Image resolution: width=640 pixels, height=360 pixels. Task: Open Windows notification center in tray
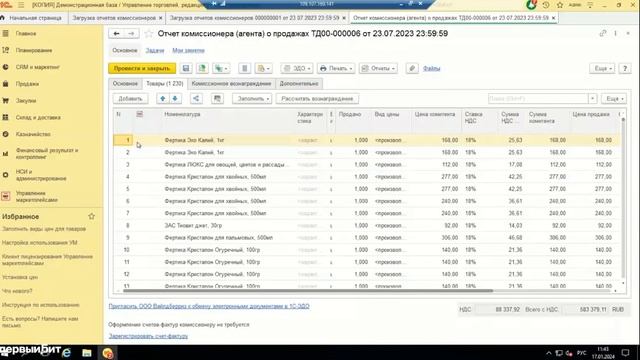tap(625, 353)
